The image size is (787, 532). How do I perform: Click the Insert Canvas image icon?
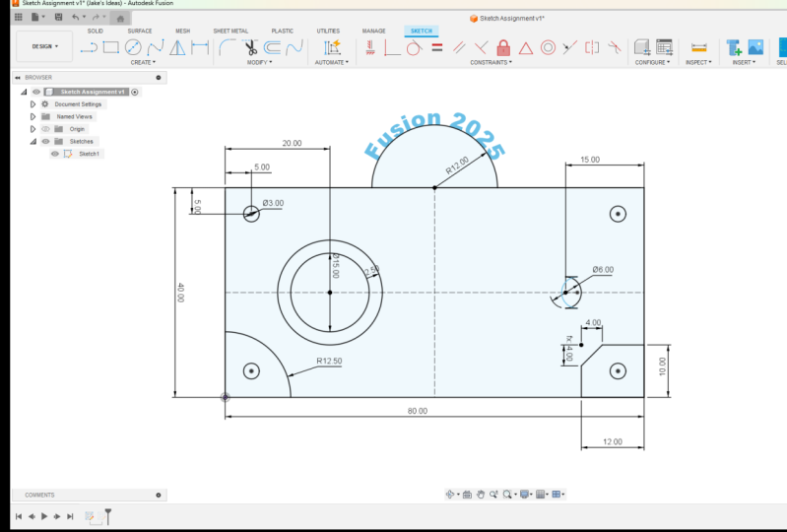755,47
